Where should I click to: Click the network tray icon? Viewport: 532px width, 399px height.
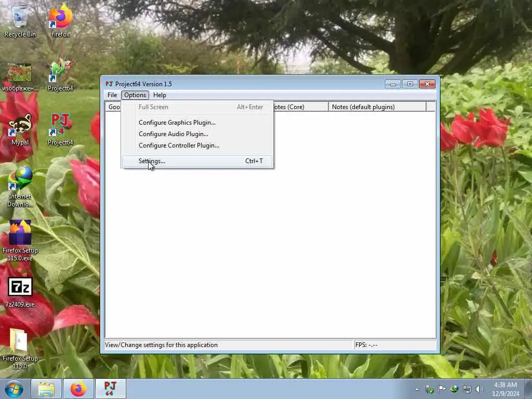467,389
